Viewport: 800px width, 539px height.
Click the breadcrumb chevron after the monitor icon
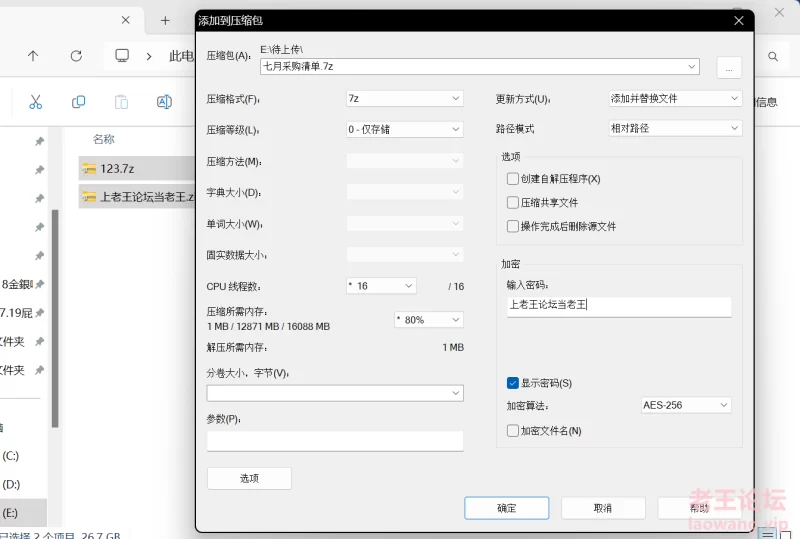(x=149, y=56)
